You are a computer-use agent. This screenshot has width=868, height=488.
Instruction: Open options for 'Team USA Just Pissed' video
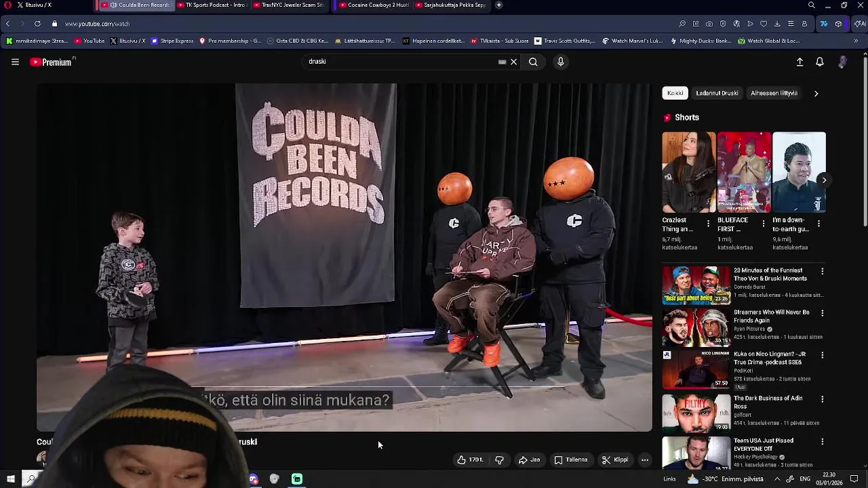pyautogui.click(x=823, y=441)
